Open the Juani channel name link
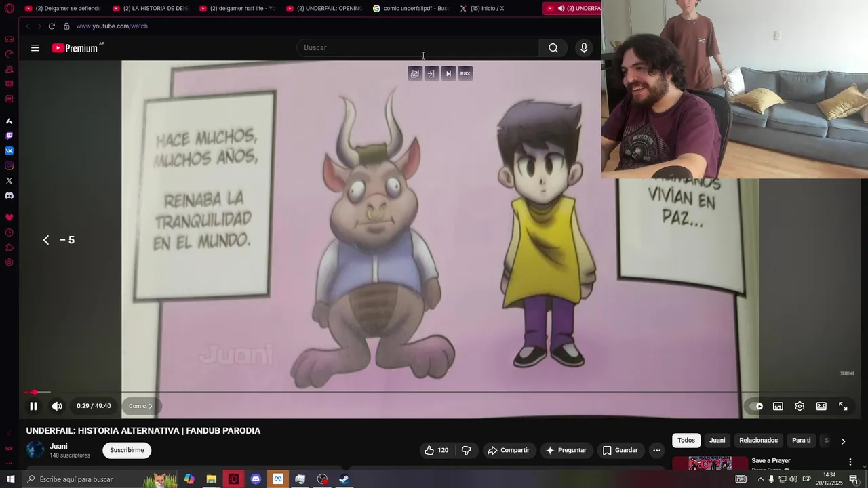This screenshot has width=868, height=488. 58,446
